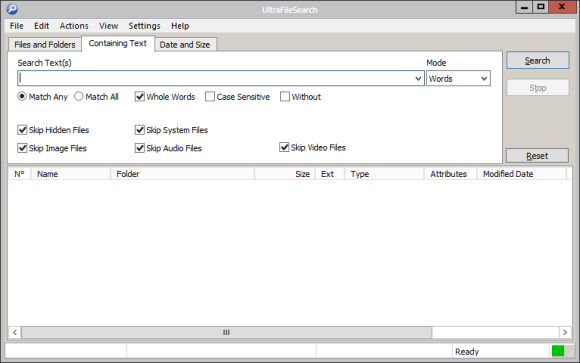
Task: Sort results by Name column header
Action: coord(71,174)
